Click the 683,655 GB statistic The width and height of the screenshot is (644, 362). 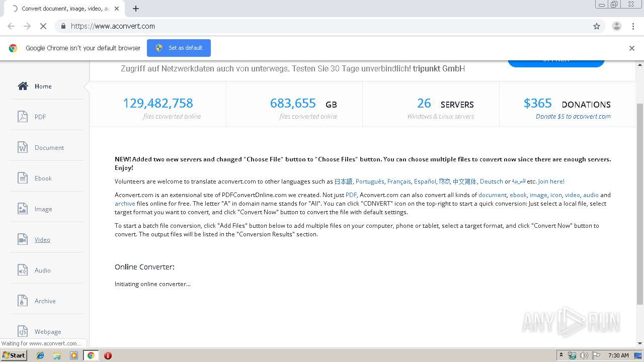point(303,104)
